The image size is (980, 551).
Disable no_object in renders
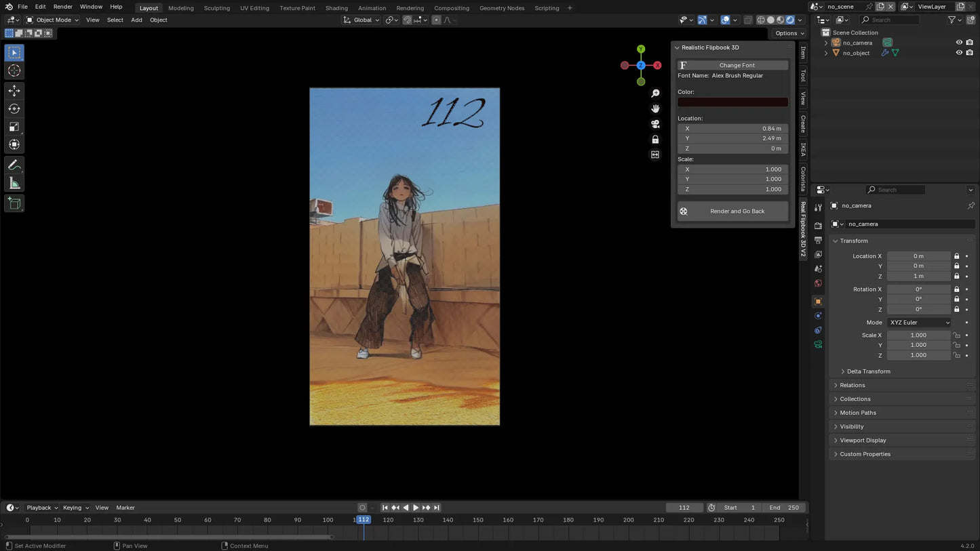970,53
